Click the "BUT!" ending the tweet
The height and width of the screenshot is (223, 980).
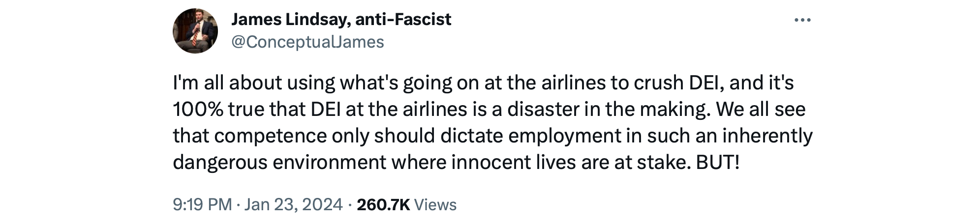(x=717, y=162)
